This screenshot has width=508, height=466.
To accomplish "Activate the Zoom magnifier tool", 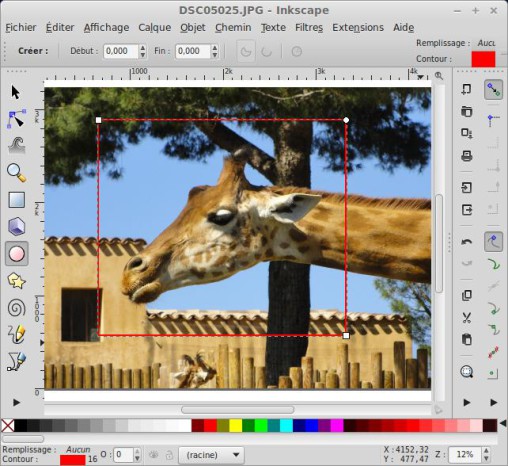I will tap(16, 173).
